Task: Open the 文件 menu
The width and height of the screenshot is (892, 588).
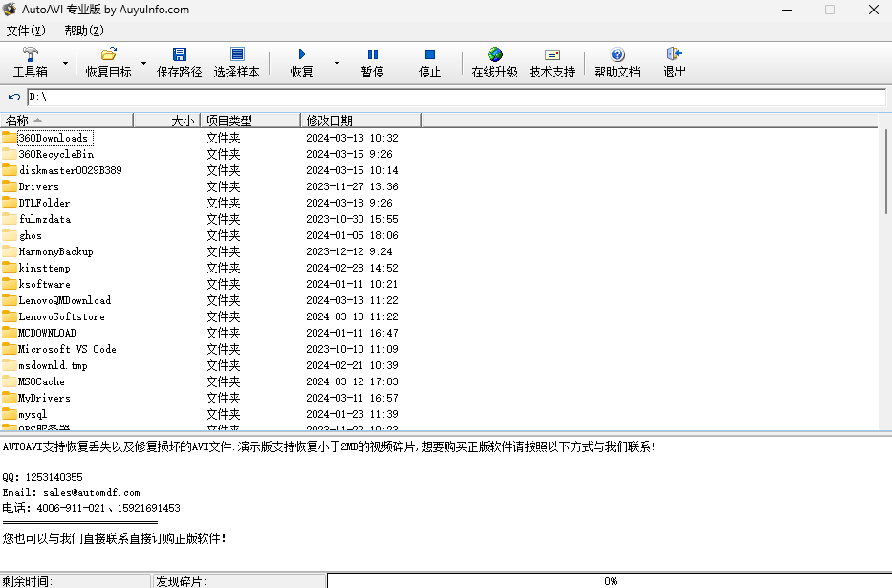Action: tap(26, 31)
